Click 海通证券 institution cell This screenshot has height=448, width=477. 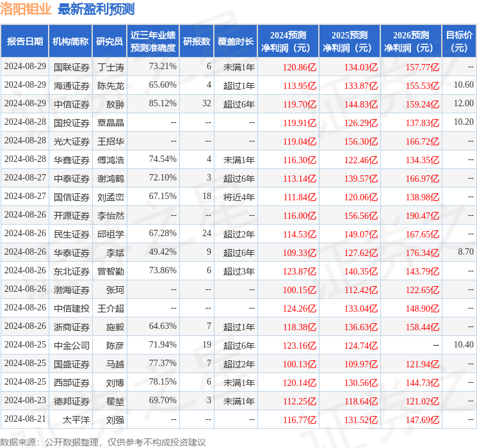72,86
